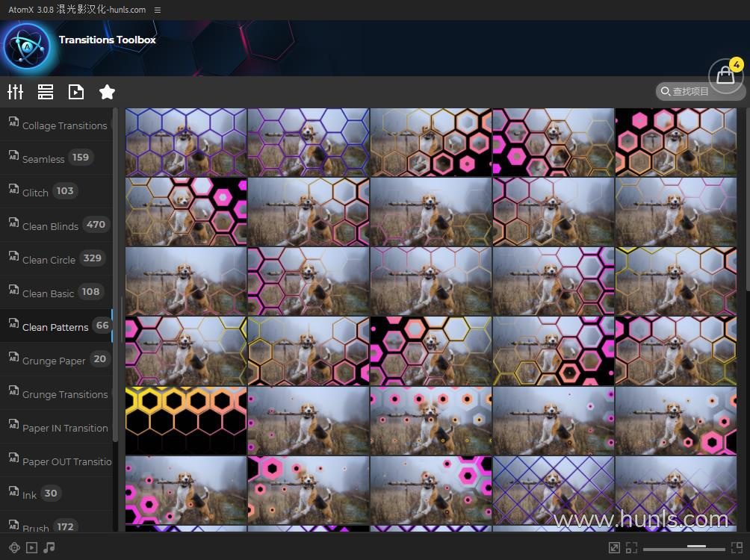
Task: Toggle the preview play box in bottom bar
Action: click(31, 547)
